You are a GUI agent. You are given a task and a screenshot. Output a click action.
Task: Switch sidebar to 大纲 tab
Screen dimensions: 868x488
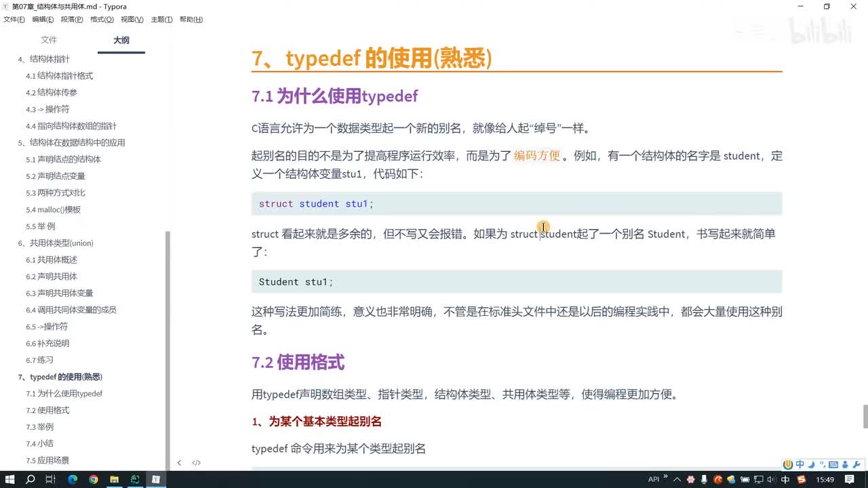(121, 40)
